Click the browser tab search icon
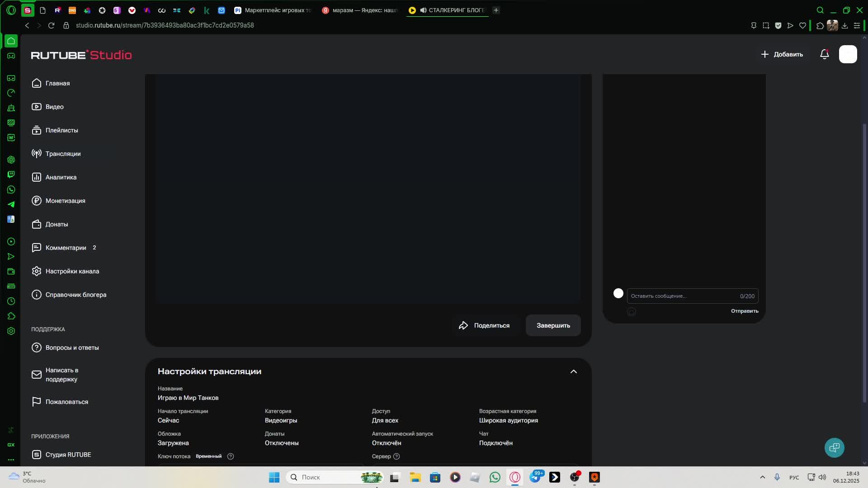Viewport: 868px width, 488px height. [820, 10]
